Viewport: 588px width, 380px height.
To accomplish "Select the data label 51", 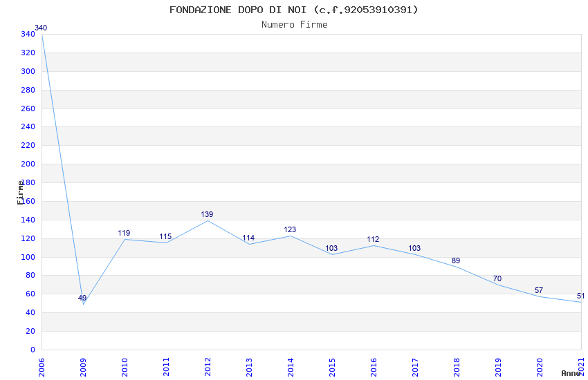I will tap(580, 296).
